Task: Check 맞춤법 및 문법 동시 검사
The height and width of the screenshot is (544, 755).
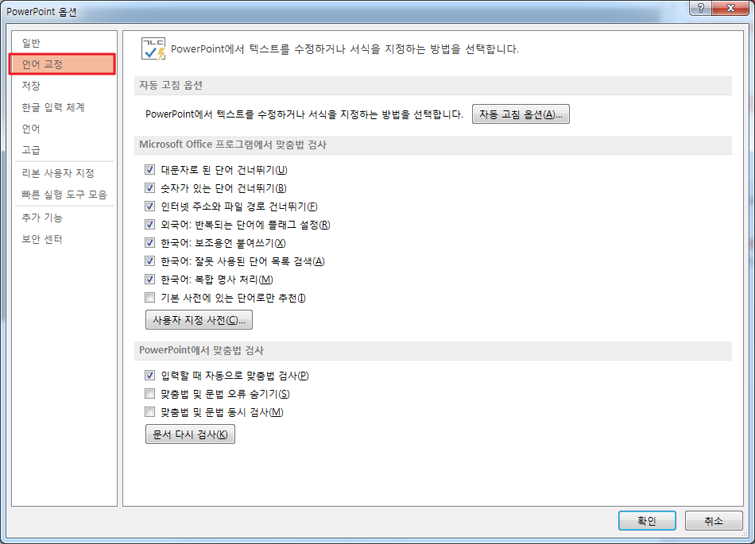Action: pyautogui.click(x=150, y=412)
